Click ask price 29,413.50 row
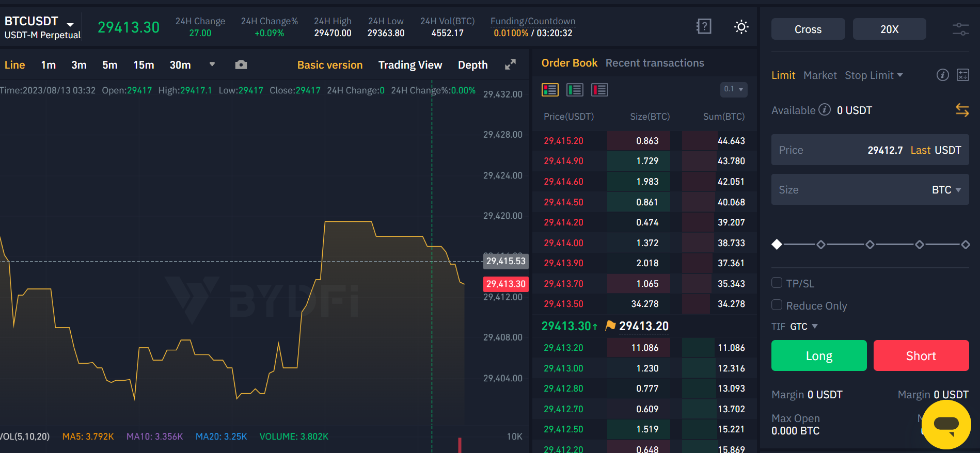The height and width of the screenshot is (453, 980). (x=644, y=304)
